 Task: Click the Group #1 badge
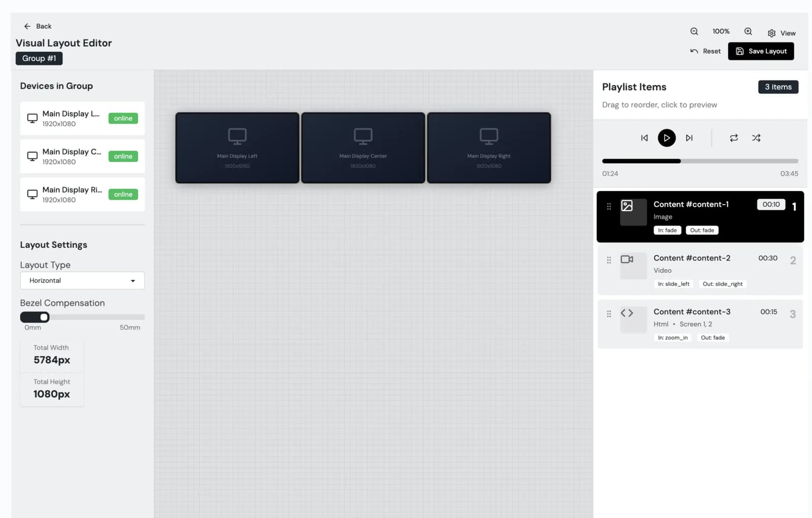[39, 58]
